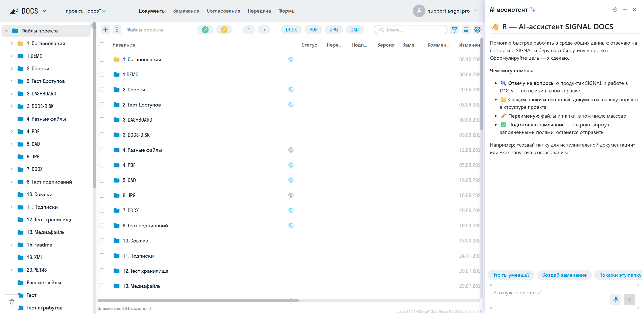The width and height of the screenshot is (644, 314).
Task: Click the microphone voice input icon
Action: pos(616,299)
